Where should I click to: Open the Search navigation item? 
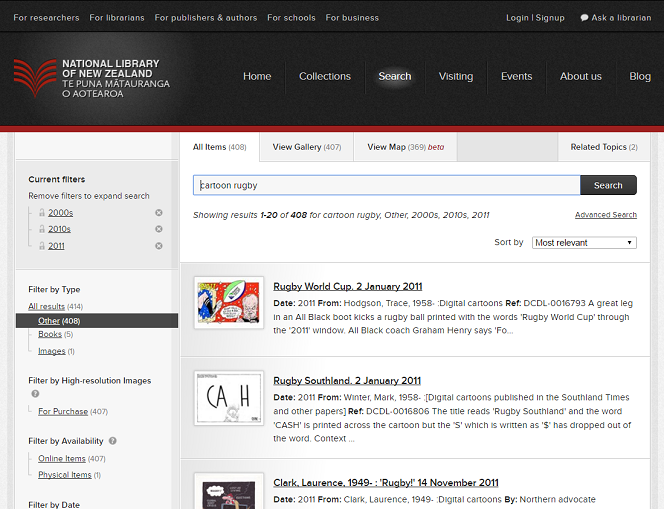(x=395, y=77)
